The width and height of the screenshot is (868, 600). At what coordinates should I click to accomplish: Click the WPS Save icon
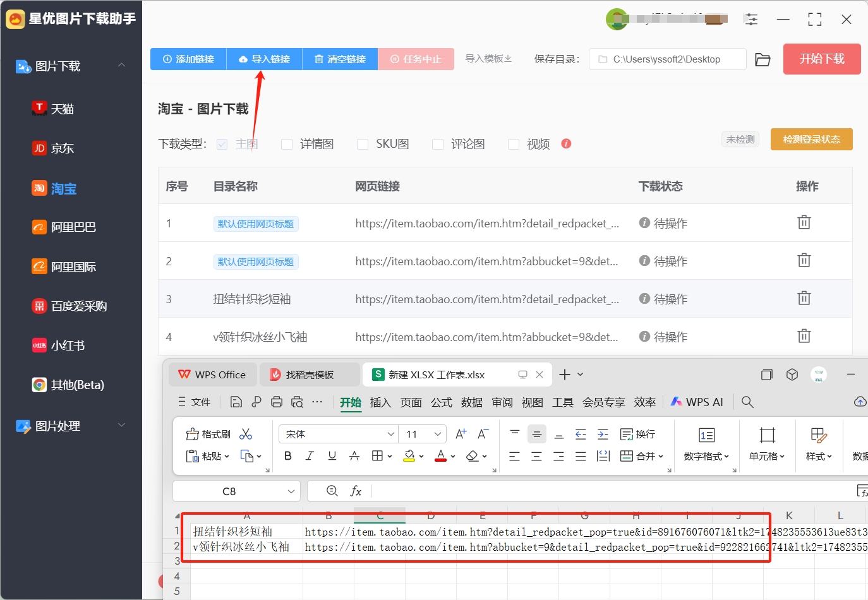(x=236, y=402)
